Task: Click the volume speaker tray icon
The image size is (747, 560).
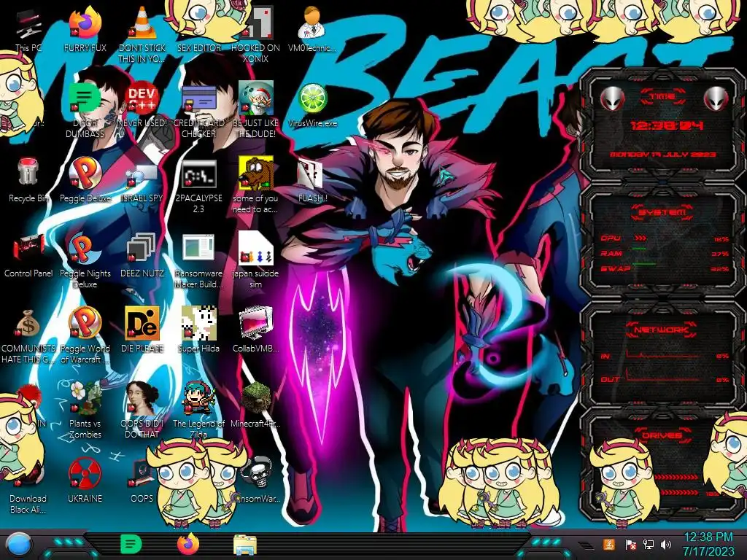Action: pos(666,545)
